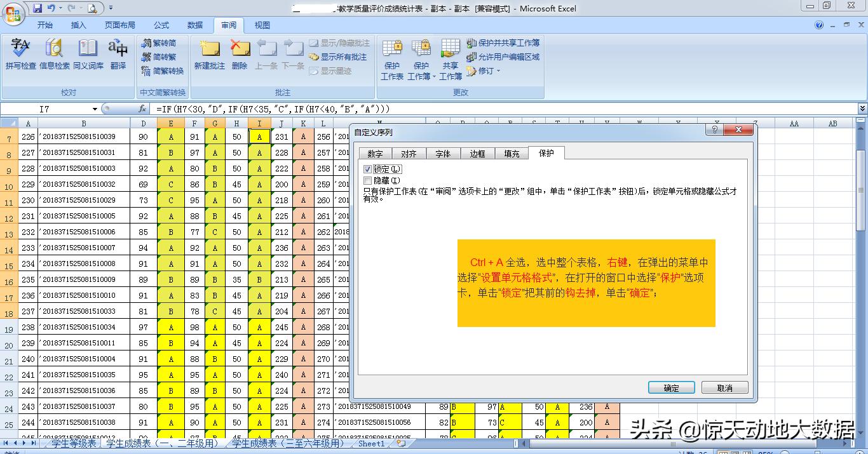Click the 取消 cancel button
Screen dimensions: 868x454
coord(724,387)
